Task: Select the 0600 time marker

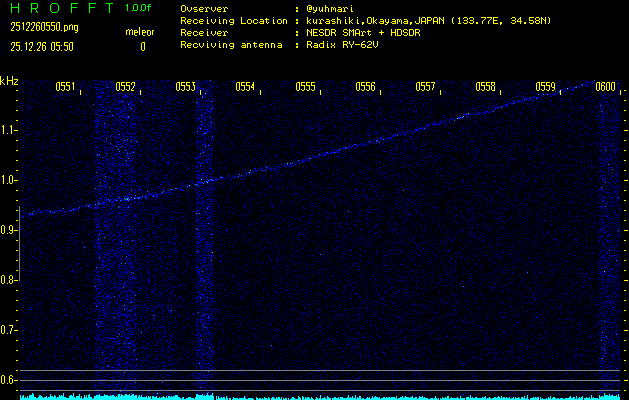Action: pos(605,87)
